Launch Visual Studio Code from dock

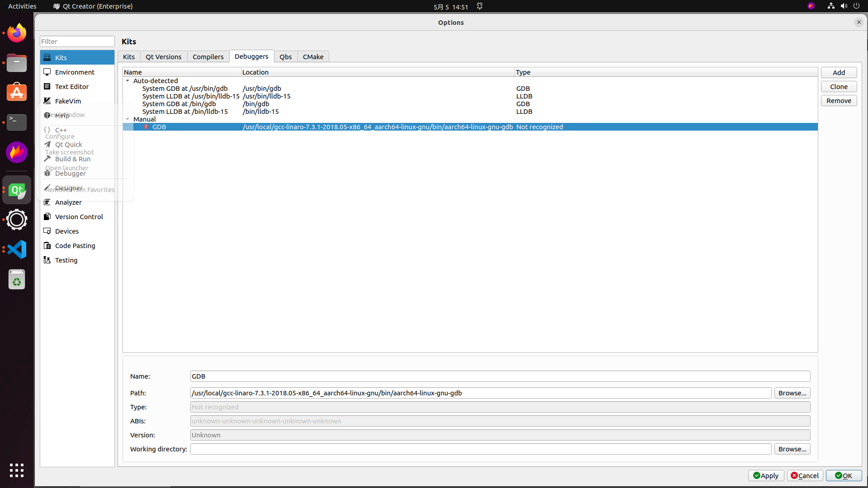pyautogui.click(x=17, y=249)
